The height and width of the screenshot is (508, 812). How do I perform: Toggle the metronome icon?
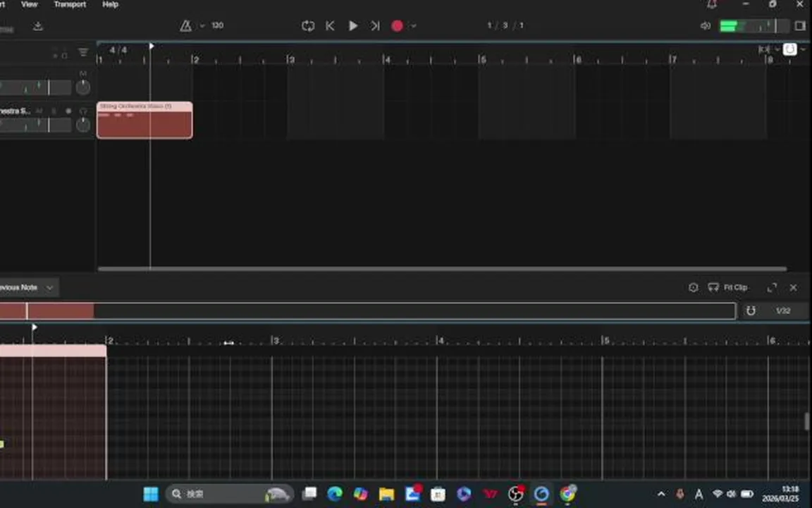185,25
